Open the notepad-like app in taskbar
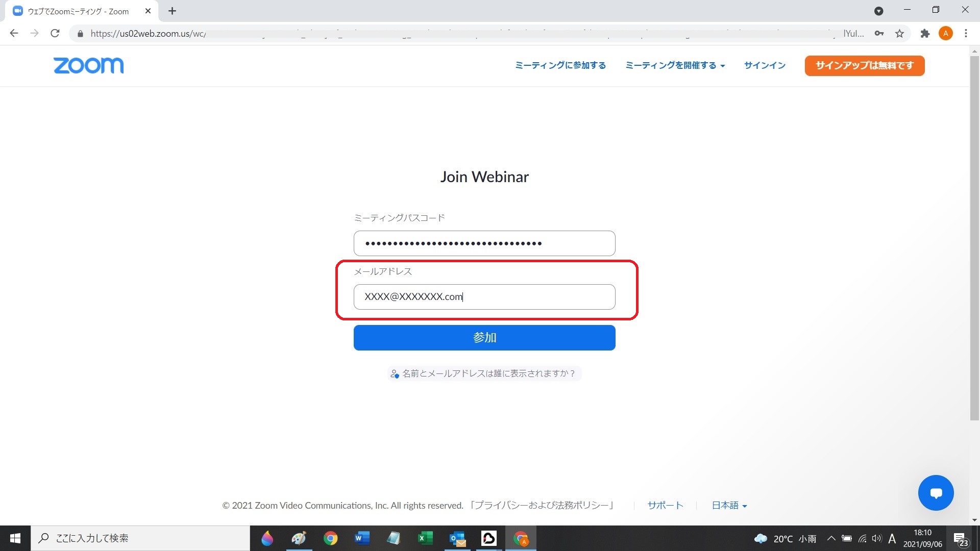This screenshot has height=551, width=980. pyautogui.click(x=394, y=538)
